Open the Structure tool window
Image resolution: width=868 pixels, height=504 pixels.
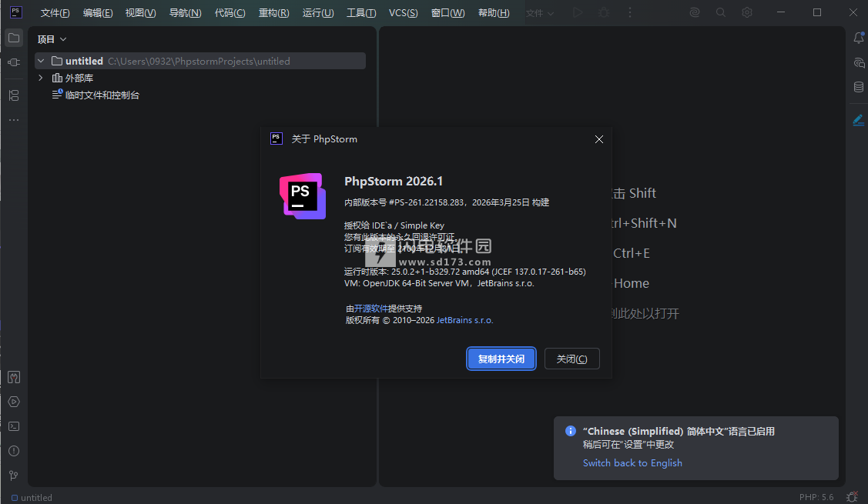click(13, 95)
